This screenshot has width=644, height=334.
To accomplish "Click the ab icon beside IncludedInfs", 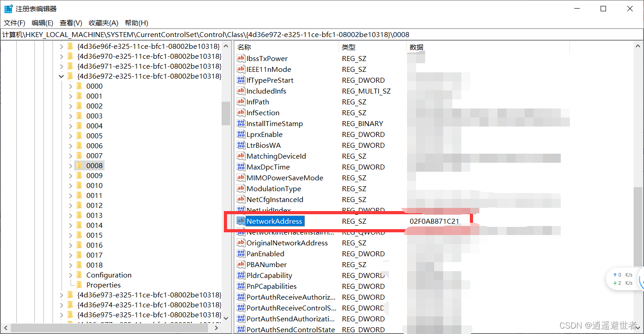I will 241,91.
